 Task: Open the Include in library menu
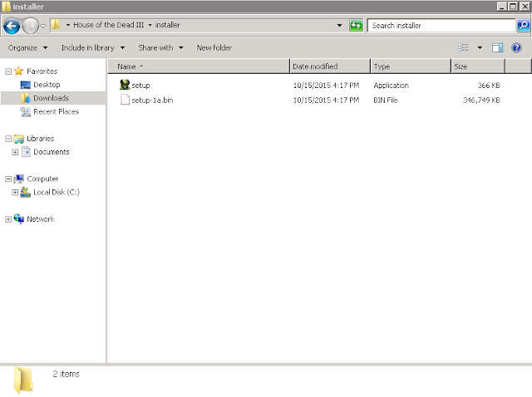click(x=92, y=48)
